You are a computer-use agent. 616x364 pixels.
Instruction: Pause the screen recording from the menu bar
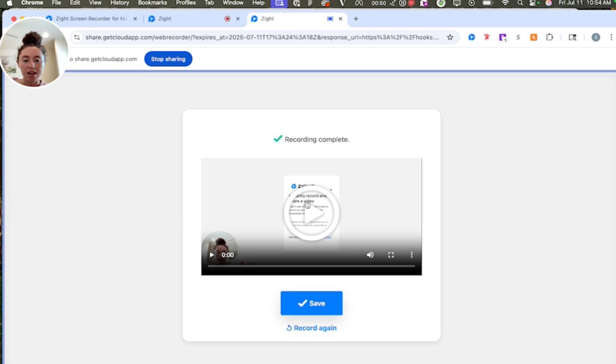(x=402, y=3)
